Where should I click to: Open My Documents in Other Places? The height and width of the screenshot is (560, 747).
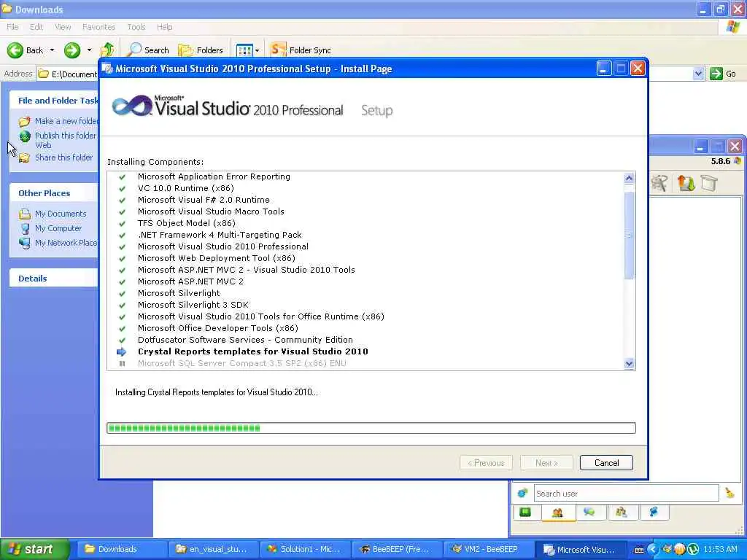[x=61, y=214]
